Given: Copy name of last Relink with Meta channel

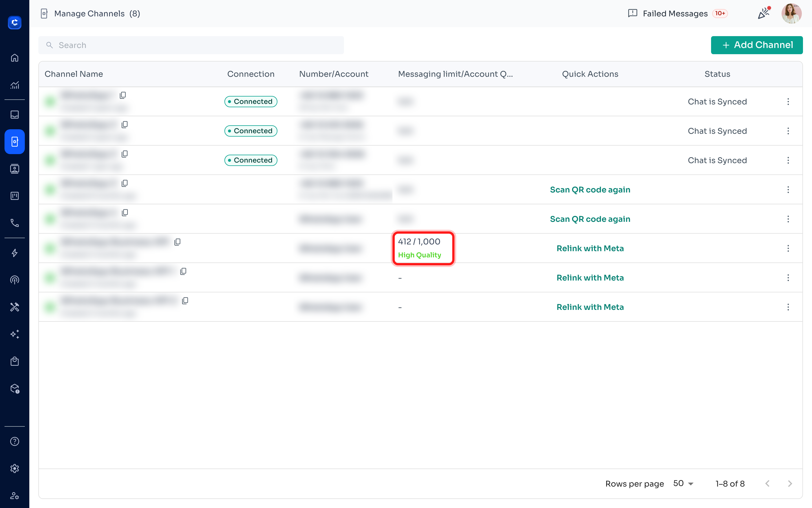Looking at the screenshot, I should [x=185, y=301].
